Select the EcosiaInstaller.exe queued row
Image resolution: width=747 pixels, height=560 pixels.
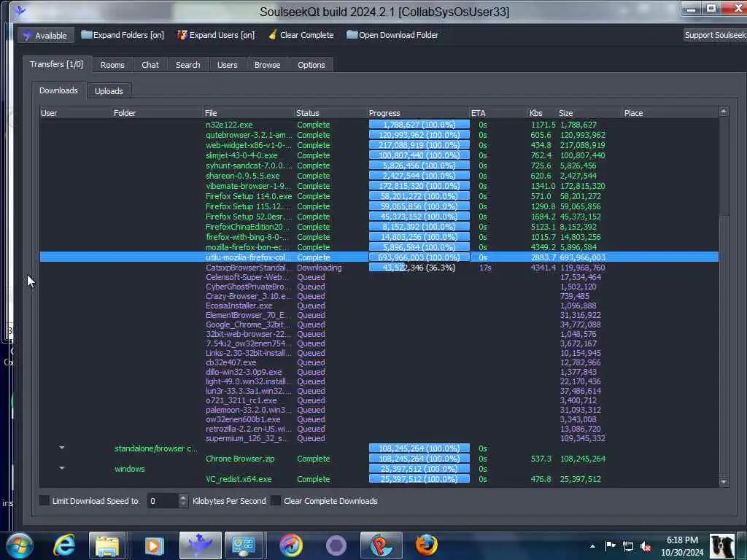click(x=379, y=306)
